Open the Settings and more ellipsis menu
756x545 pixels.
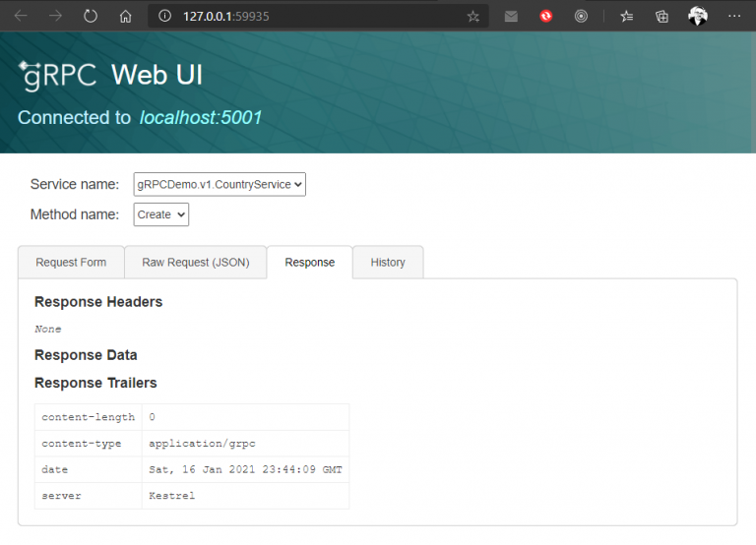[x=733, y=16]
